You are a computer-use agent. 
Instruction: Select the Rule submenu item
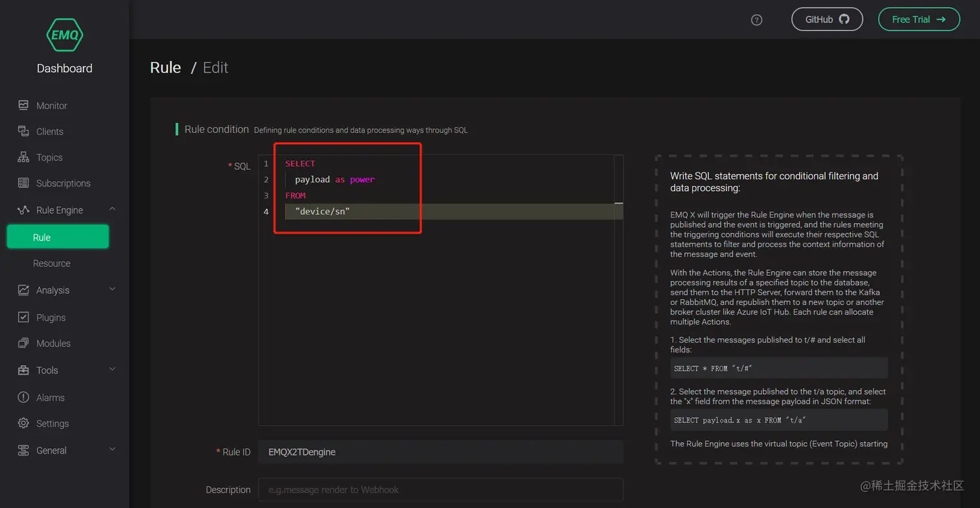click(58, 237)
